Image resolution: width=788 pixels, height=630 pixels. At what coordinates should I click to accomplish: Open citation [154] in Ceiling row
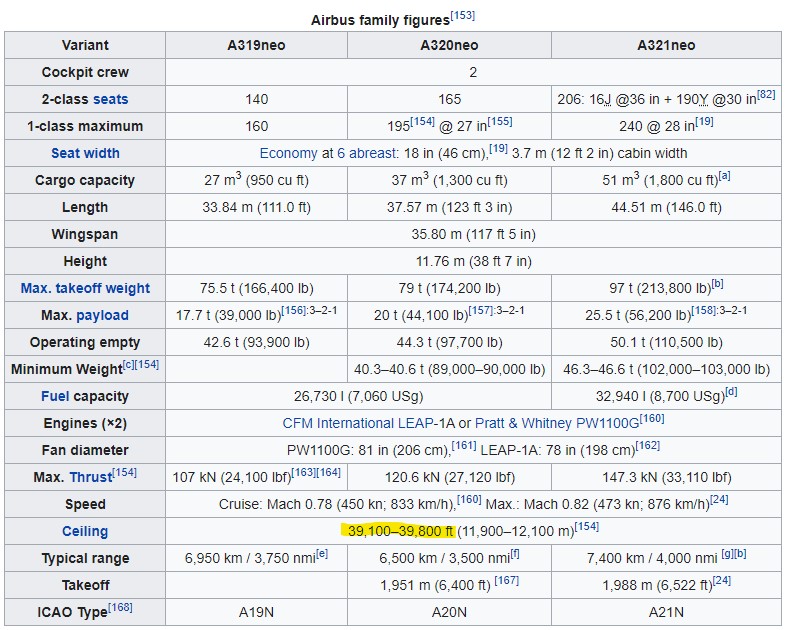(586, 527)
